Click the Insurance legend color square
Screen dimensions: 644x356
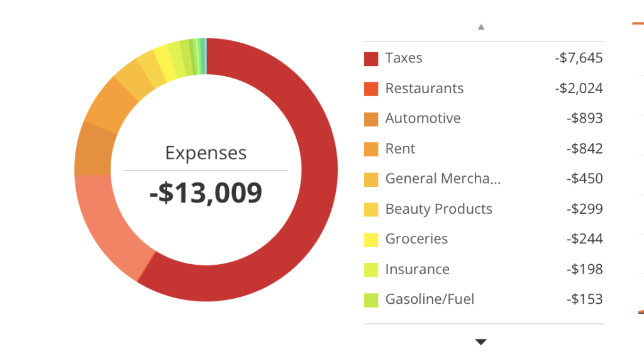[371, 270]
